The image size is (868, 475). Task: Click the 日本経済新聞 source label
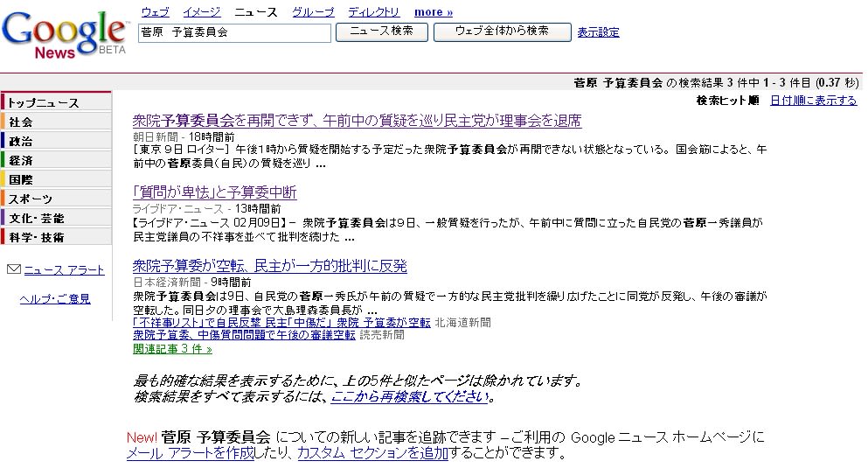pos(167,283)
